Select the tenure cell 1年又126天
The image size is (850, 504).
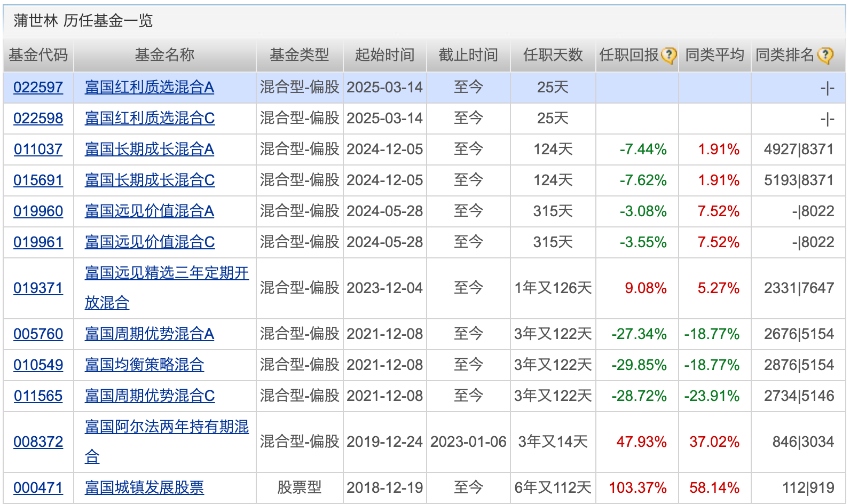pyautogui.click(x=553, y=288)
